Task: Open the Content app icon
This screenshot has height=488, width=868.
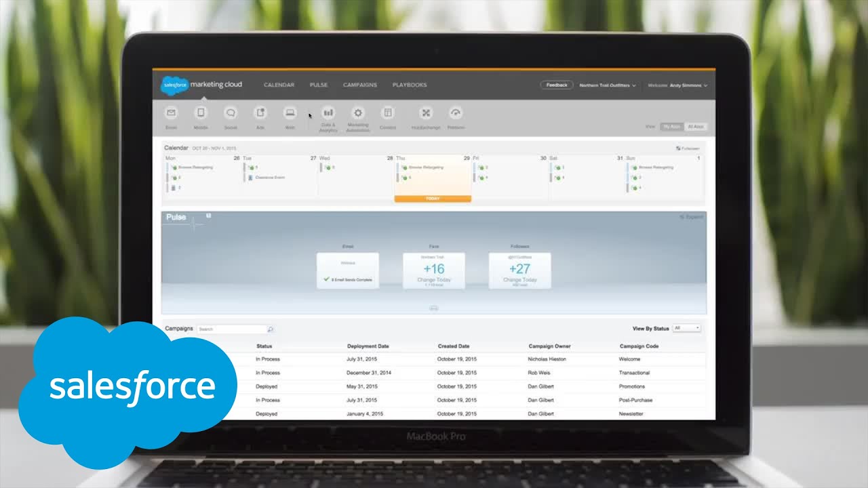Action: tap(388, 113)
